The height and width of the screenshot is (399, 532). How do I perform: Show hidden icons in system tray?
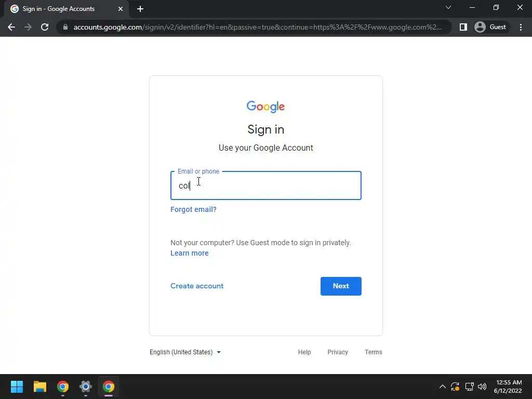point(443,387)
